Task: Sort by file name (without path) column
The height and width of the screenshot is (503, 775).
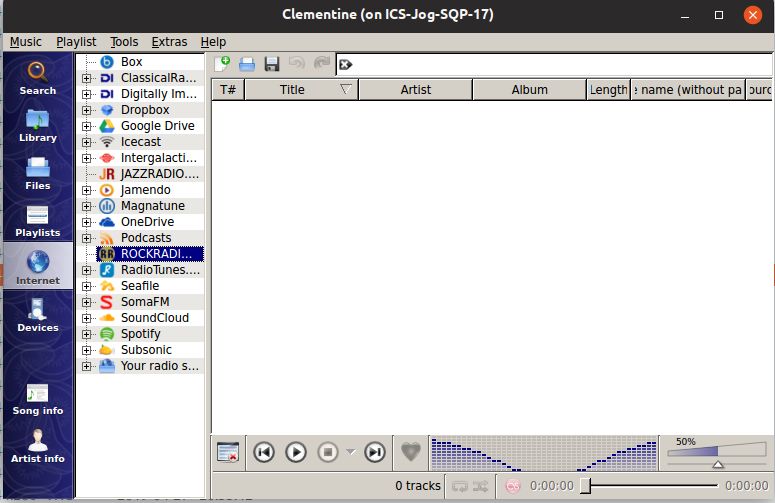Action: 688,89
